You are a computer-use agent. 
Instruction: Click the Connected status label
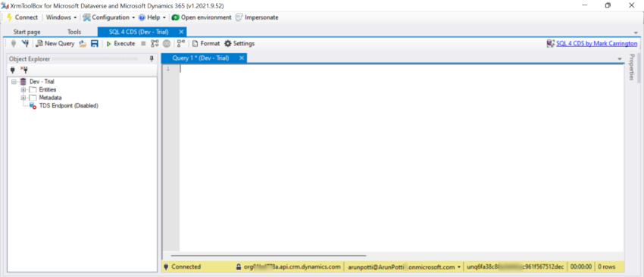pyautogui.click(x=186, y=266)
